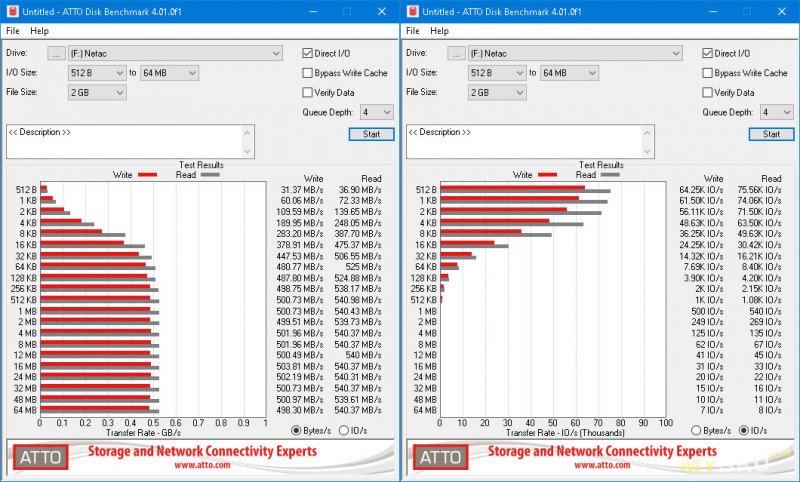The height and width of the screenshot is (482, 800).
Task: Click the browse drive button in right window
Action: tap(457, 53)
